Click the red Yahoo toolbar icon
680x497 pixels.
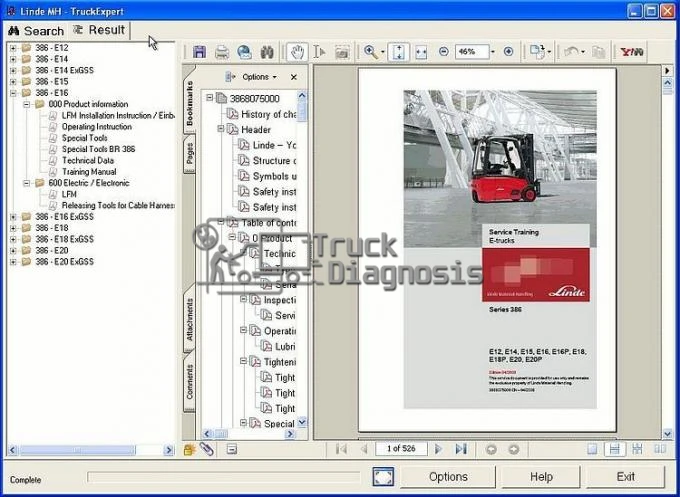[631, 52]
